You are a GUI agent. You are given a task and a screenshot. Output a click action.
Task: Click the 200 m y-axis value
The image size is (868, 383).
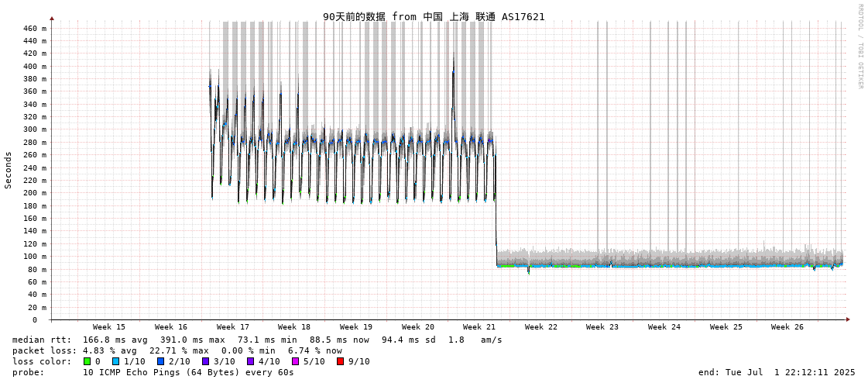tap(35, 193)
